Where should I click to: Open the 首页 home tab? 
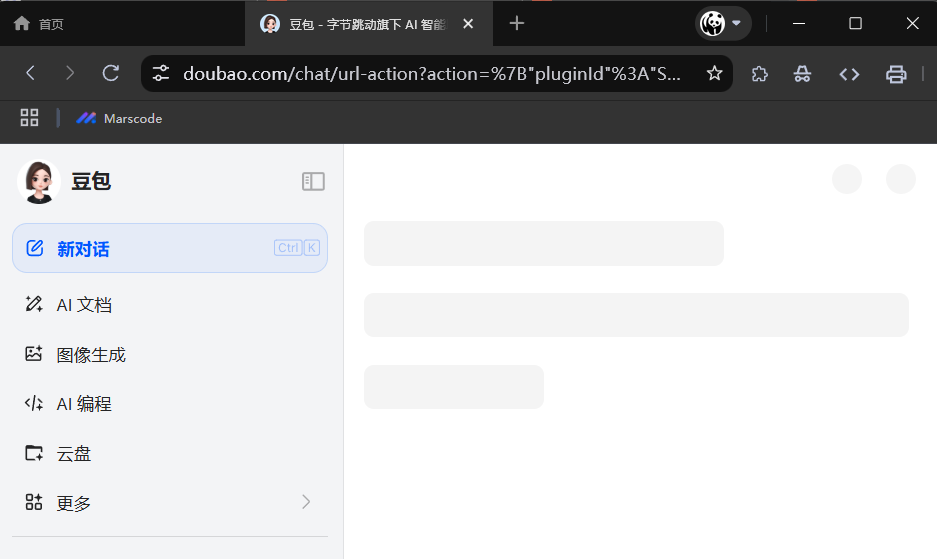39,24
